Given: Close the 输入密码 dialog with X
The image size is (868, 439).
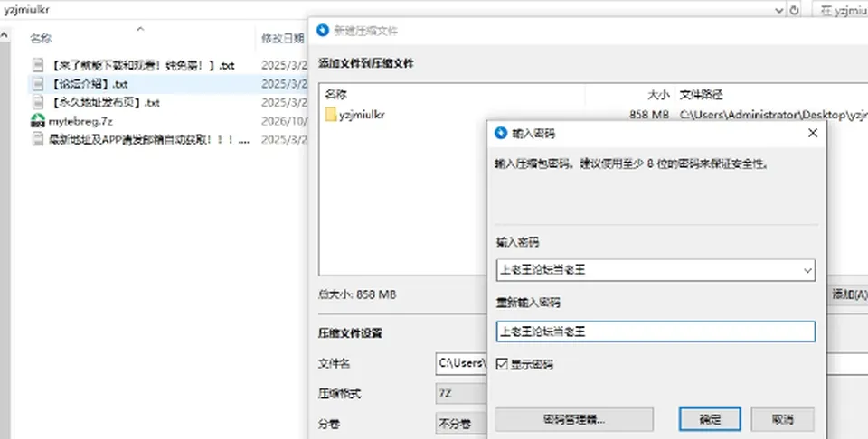Looking at the screenshot, I should 813,134.
